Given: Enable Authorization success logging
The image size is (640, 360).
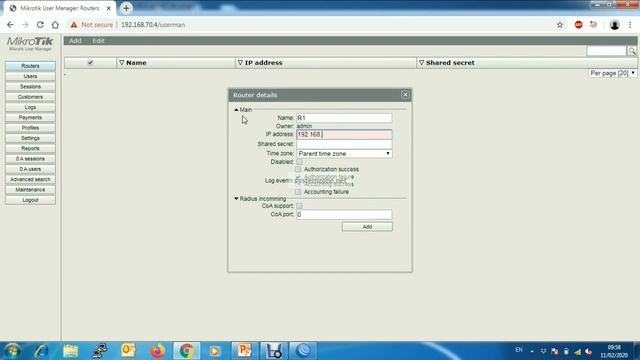Looking at the screenshot, I should tap(298, 169).
